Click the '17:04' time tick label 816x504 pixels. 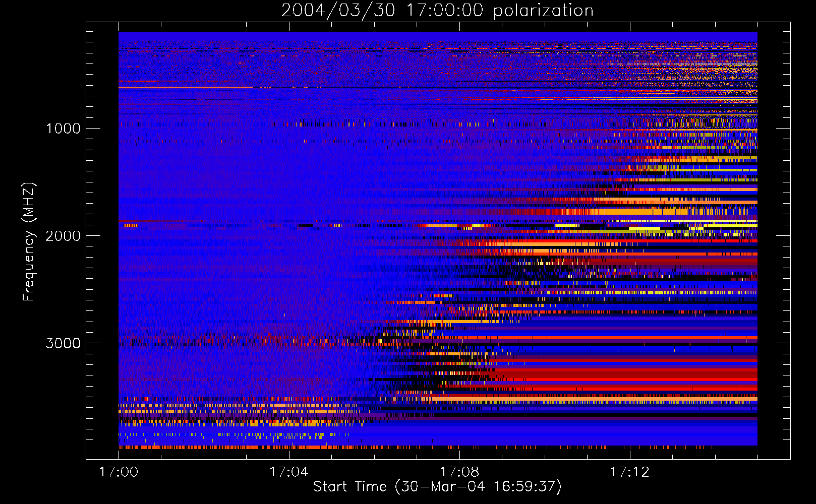[x=289, y=472]
